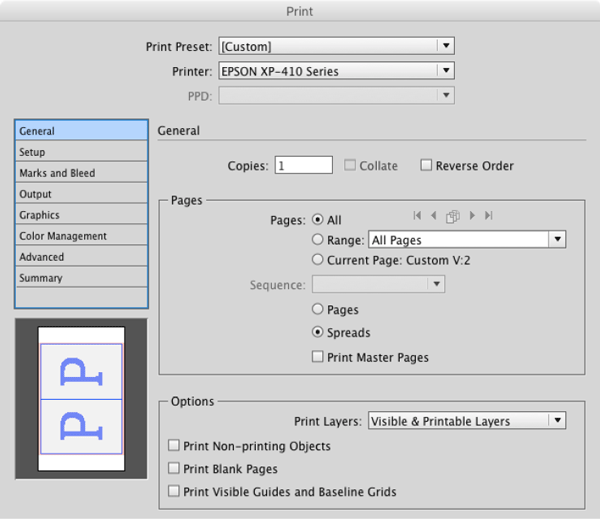
Task: Enable Print Visible Guides and Baseline Grids
Action: [x=174, y=491]
